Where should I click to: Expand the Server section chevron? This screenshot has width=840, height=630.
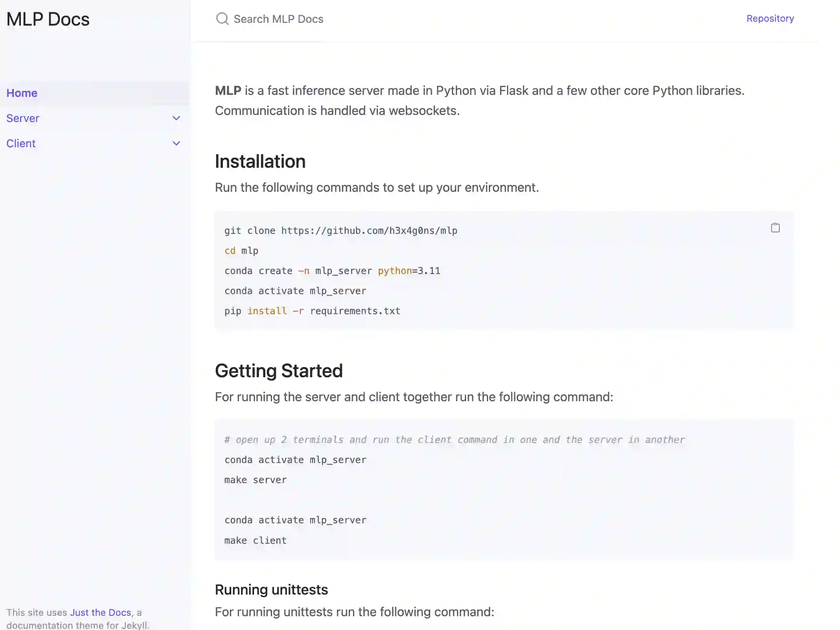(176, 118)
